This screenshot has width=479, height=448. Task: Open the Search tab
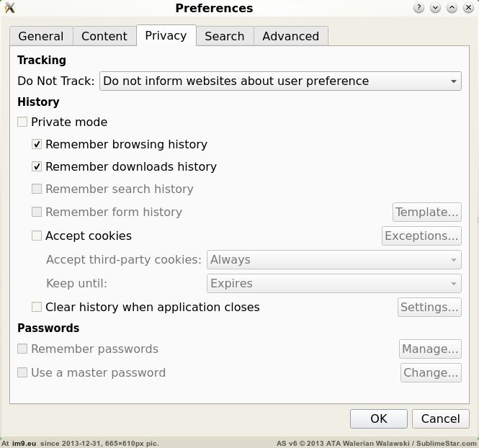[224, 36]
